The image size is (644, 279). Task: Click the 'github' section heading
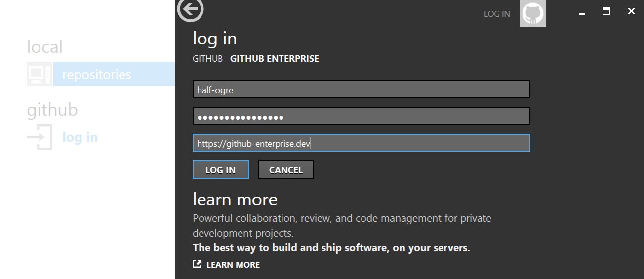pos(52,110)
